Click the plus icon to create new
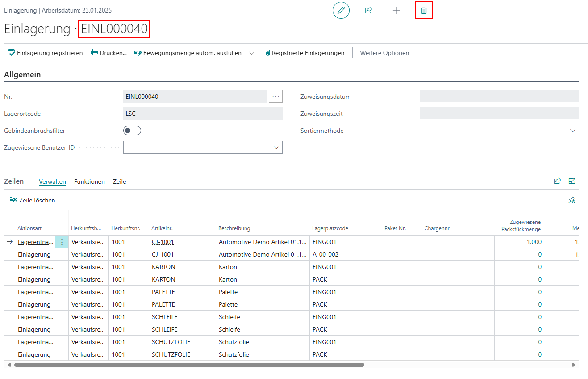 click(396, 10)
